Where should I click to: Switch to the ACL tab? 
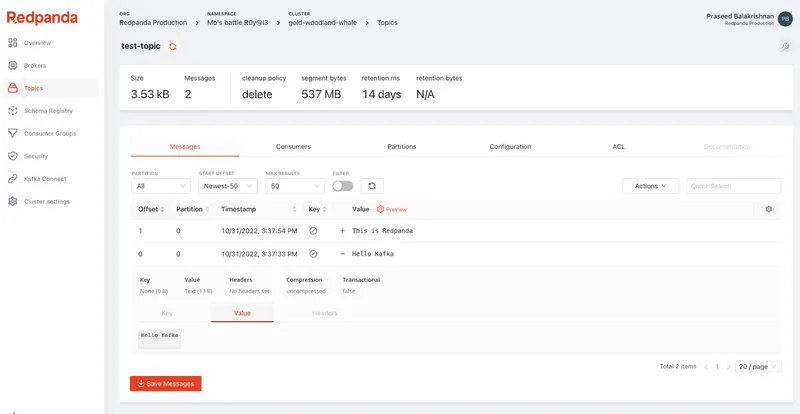coord(618,147)
